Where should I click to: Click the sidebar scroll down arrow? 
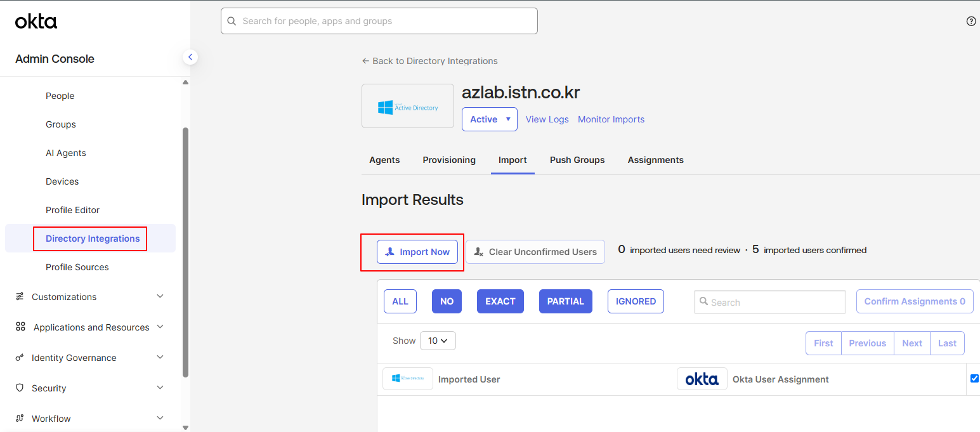tap(185, 428)
